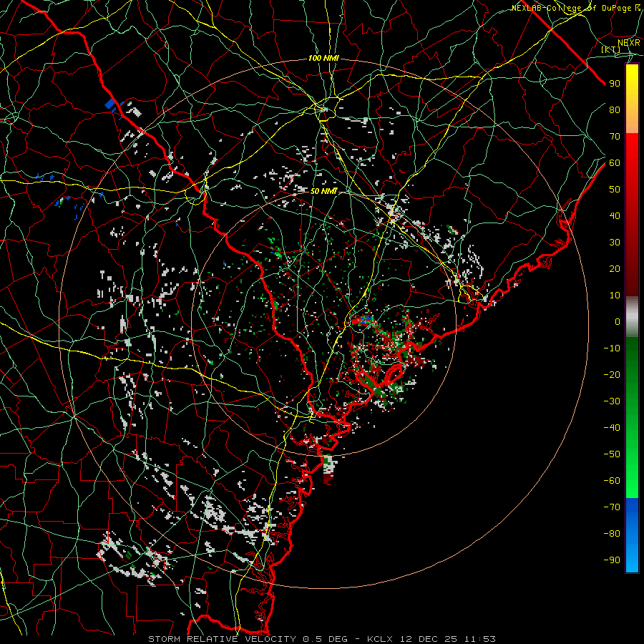Click the "-50" value on velocity scale
This screenshot has height=644, width=644.
tap(612, 454)
